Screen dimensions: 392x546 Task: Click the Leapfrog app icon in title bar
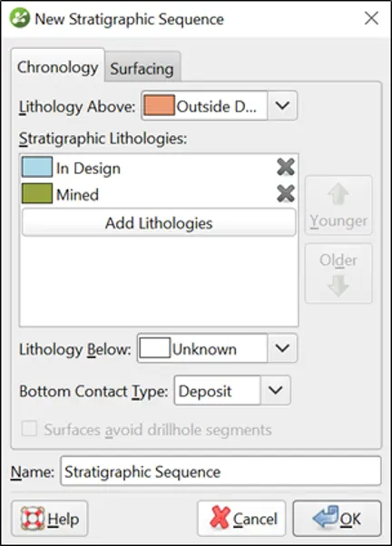(x=20, y=18)
